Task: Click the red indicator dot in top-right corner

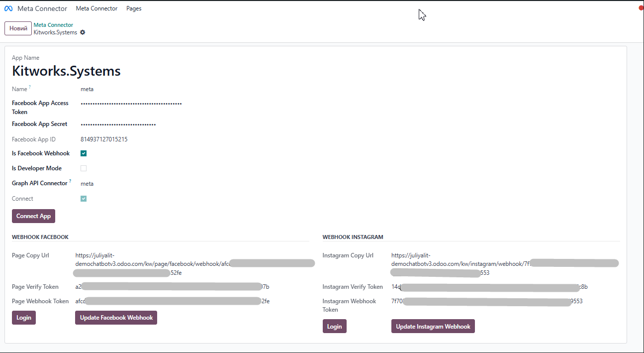Action: tap(641, 8)
